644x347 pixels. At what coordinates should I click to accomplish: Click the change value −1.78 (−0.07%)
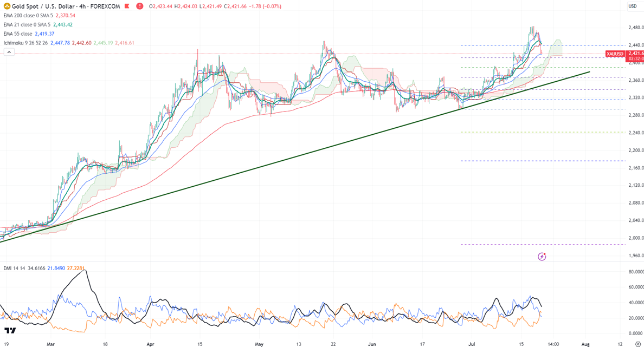265,6
